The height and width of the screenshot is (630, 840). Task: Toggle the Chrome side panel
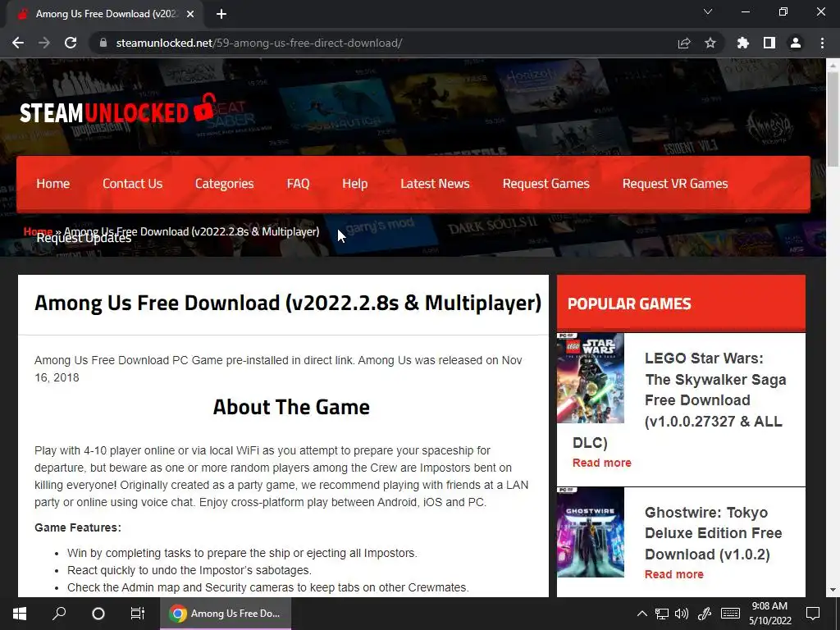pos(769,43)
